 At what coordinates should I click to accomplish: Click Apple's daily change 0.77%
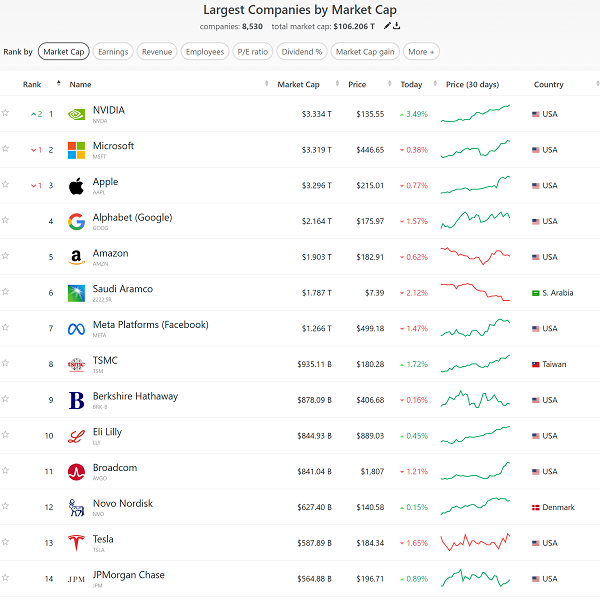pos(414,186)
